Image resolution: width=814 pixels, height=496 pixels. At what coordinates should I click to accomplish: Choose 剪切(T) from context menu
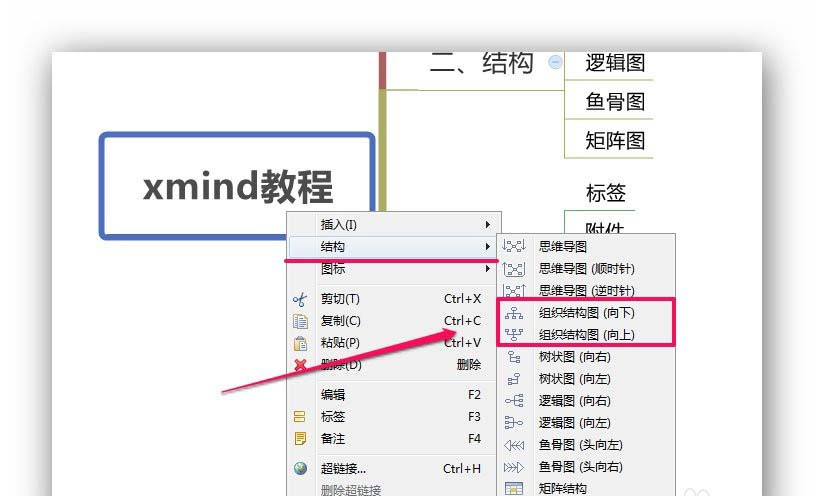(394, 299)
